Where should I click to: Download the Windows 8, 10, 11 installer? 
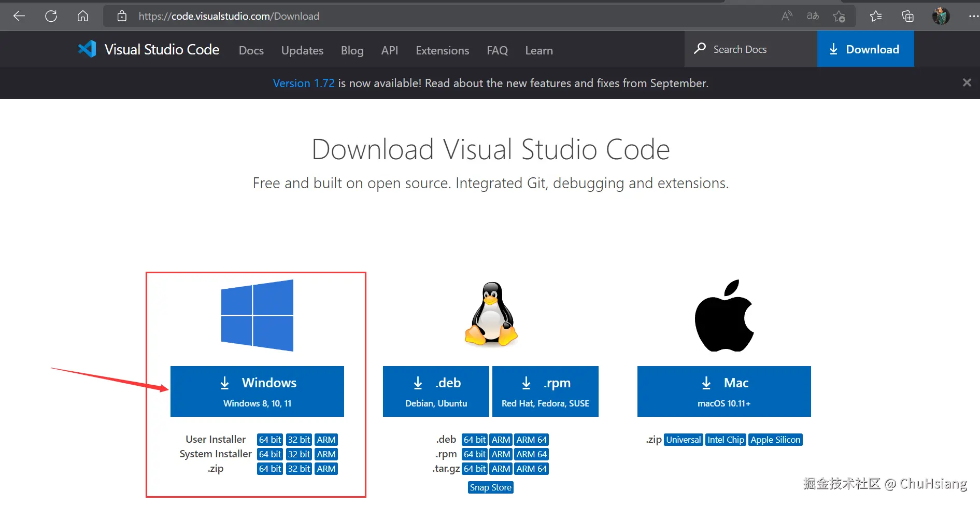click(257, 391)
